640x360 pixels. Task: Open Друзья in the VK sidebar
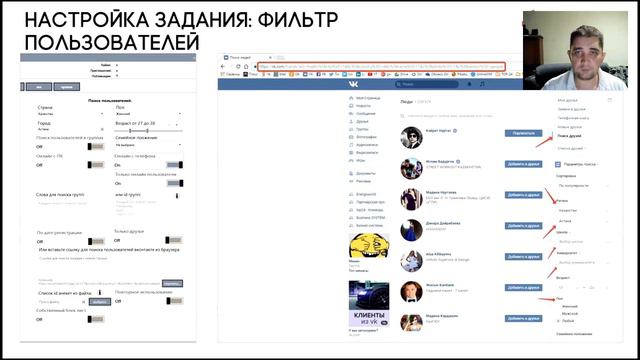[x=359, y=121]
